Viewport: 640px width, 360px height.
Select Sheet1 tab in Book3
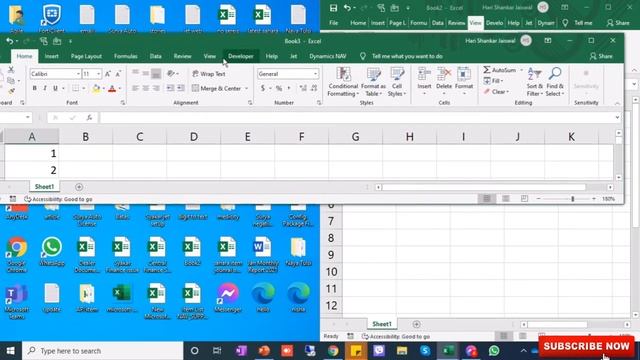(44, 187)
